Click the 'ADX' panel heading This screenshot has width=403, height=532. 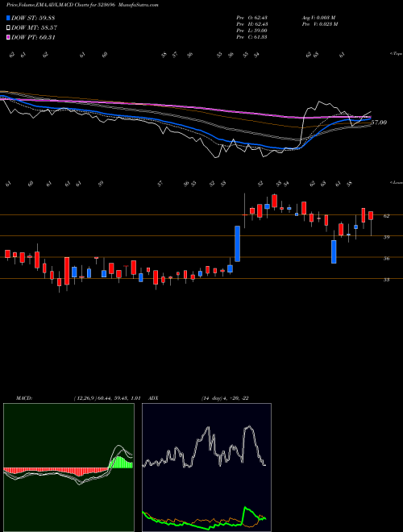click(153, 398)
